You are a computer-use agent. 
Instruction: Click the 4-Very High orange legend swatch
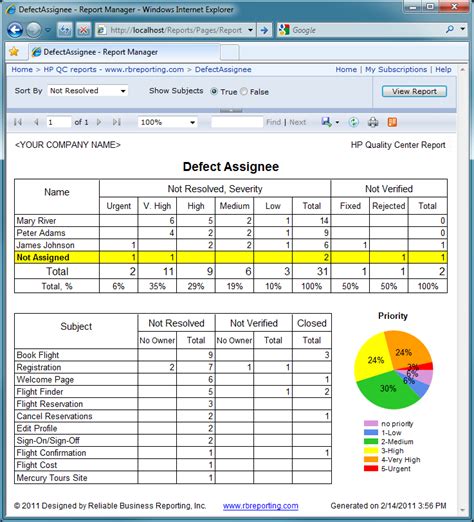(x=371, y=459)
